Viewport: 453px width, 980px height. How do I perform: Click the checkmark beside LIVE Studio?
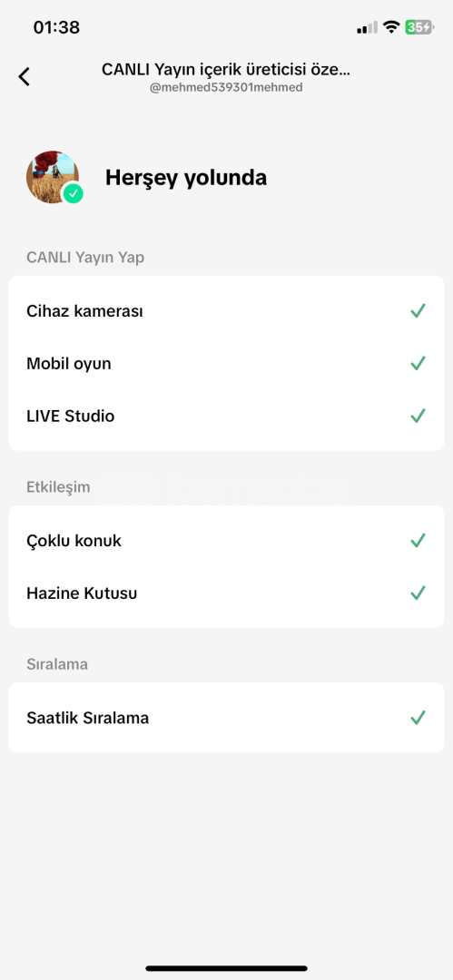(x=418, y=416)
